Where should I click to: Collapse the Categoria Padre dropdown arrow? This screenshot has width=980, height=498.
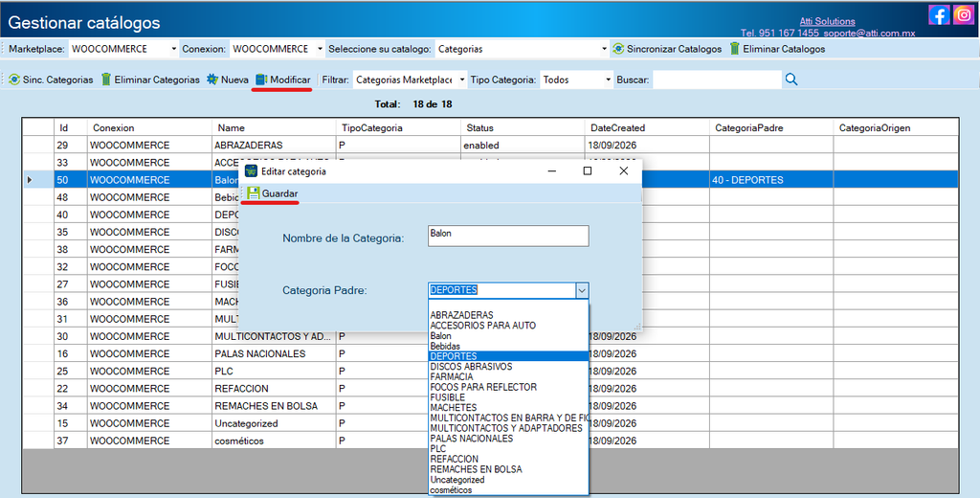(x=582, y=290)
